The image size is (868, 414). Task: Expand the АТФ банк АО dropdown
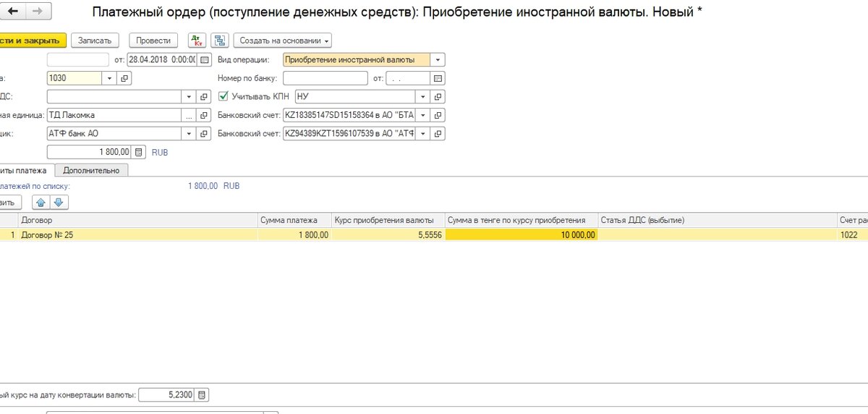click(188, 133)
